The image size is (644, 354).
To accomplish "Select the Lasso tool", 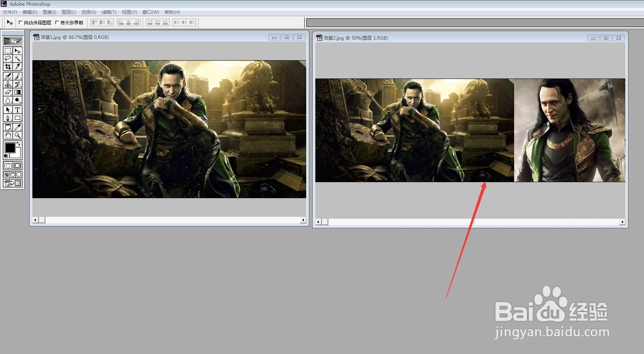I will pyautogui.click(x=8, y=59).
